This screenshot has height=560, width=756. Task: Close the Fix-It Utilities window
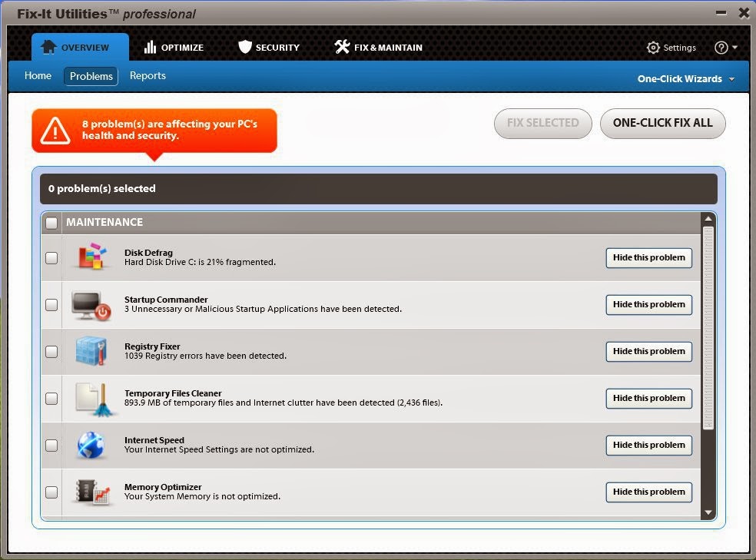(x=744, y=12)
